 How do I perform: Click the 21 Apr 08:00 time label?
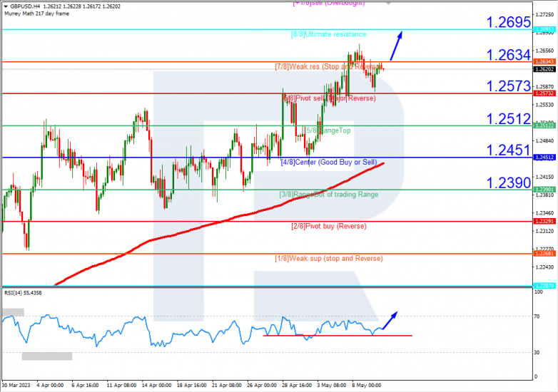(x=227, y=386)
